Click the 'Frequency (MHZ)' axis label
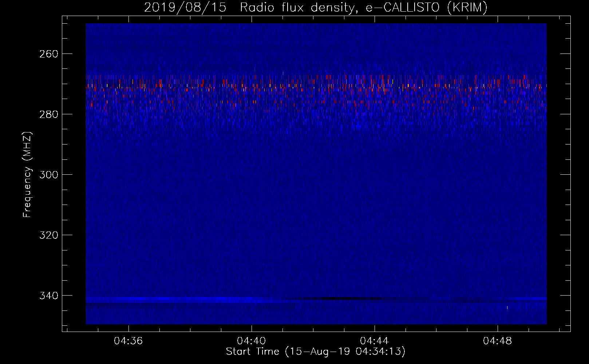This screenshot has height=364, width=589. 27,174
